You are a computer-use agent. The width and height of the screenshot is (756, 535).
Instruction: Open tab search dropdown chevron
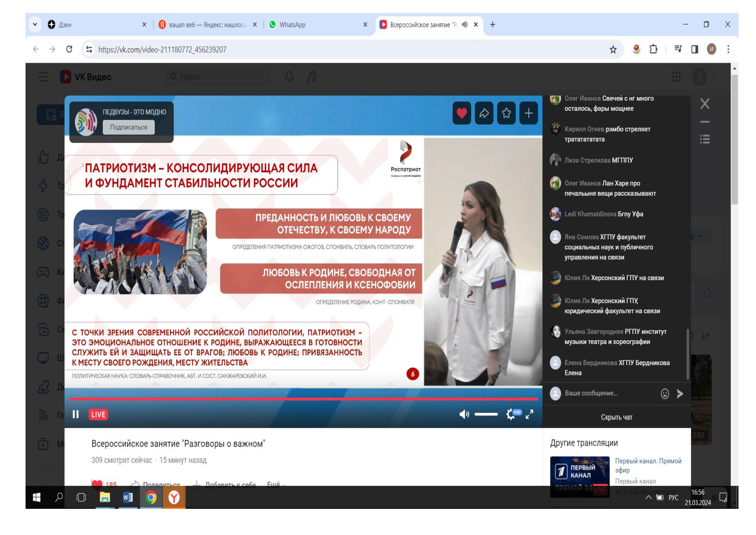pyautogui.click(x=35, y=24)
